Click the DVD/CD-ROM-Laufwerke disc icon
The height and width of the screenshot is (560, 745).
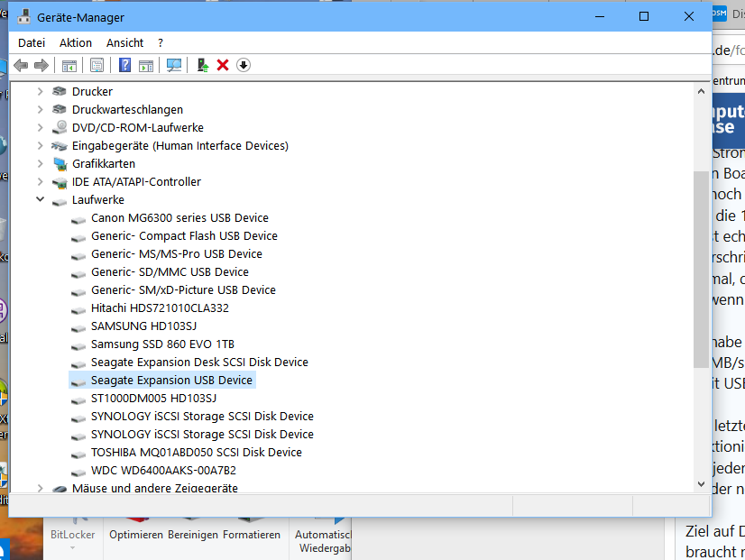[60, 127]
